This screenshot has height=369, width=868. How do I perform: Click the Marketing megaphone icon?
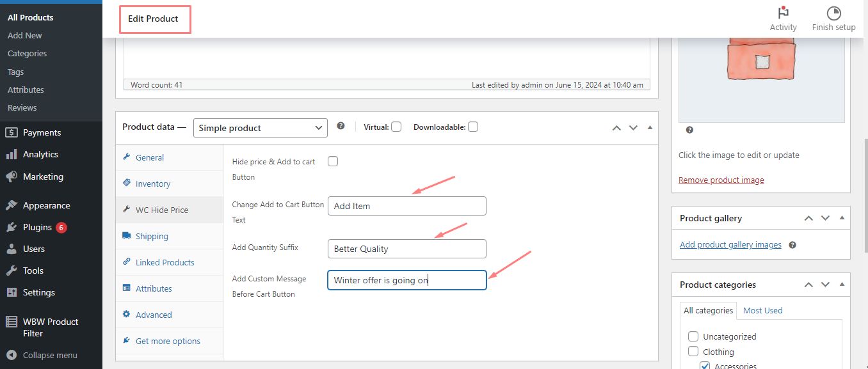pyautogui.click(x=11, y=177)
